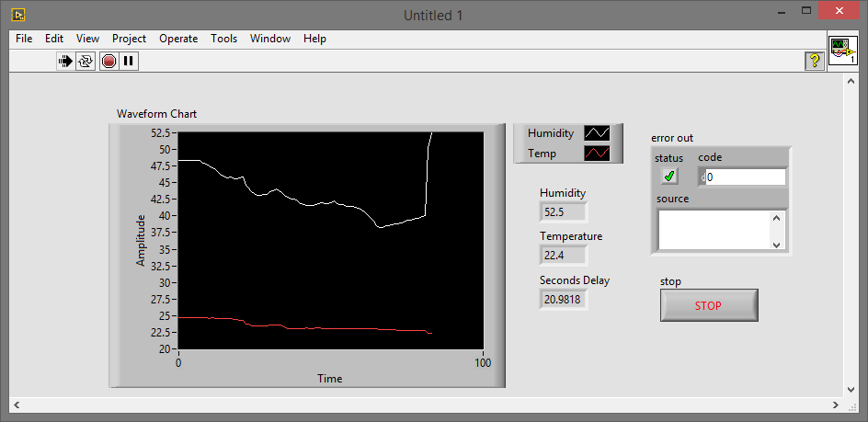Viewport: 868px width, 422px height.
Task: Click the Run arrow icon
Action: (66, 62)
